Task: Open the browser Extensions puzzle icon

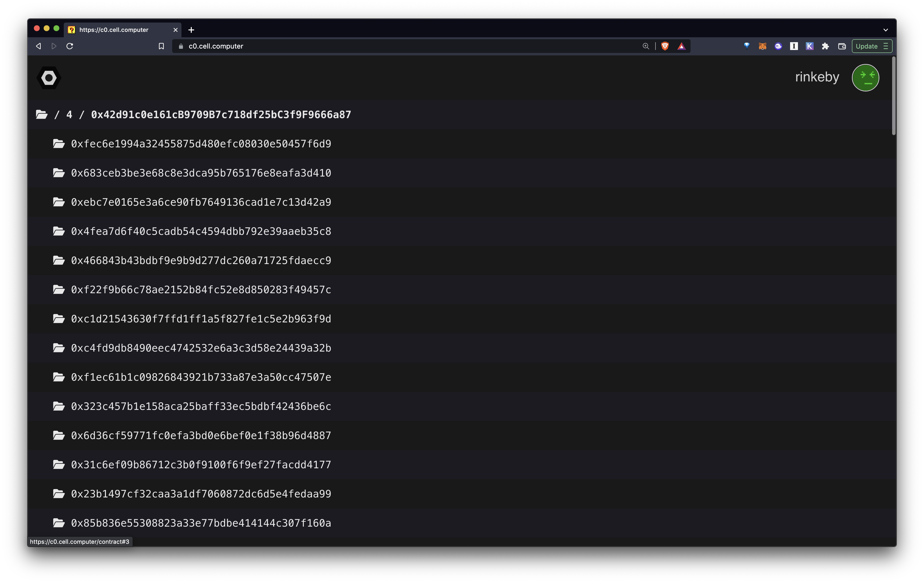Action: coord(825,46)
